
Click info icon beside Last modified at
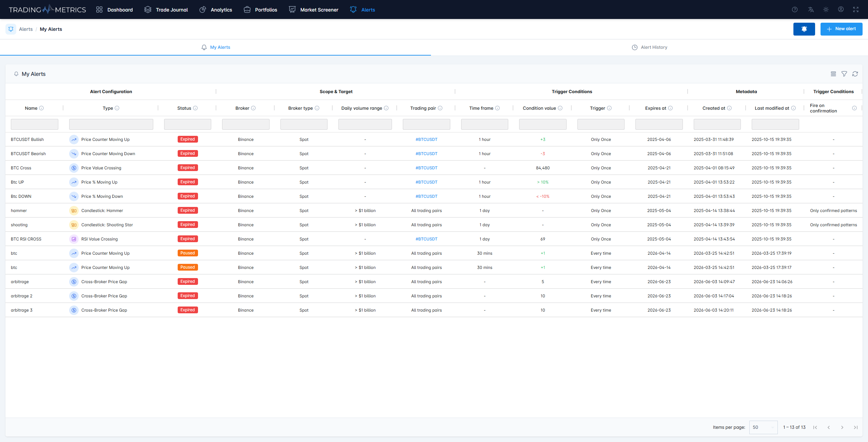click(793, 108)
